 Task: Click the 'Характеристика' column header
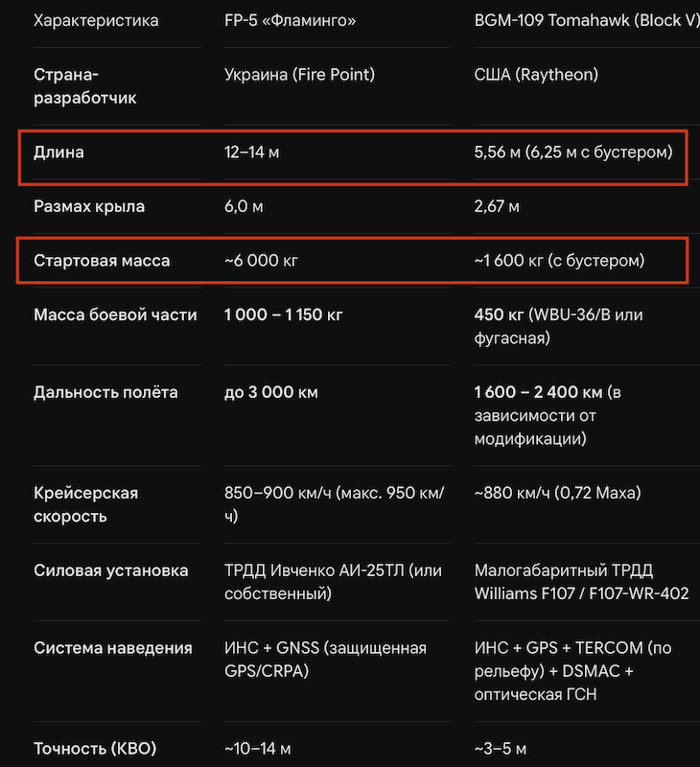(x=96, y=20)
